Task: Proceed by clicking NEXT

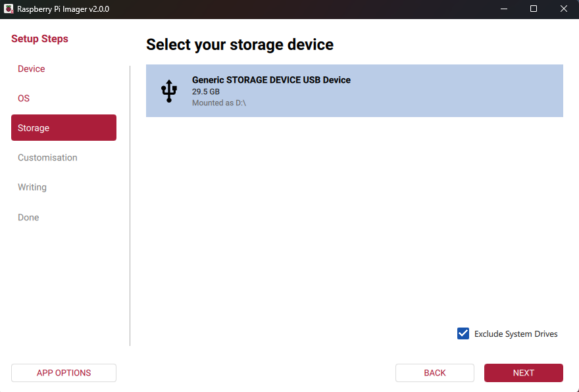Action: click(x=523, y=373)
